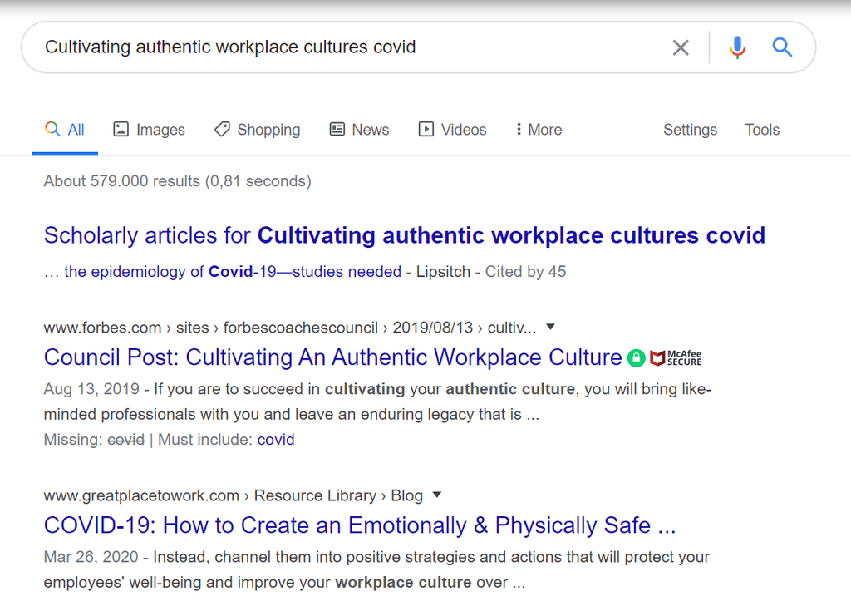Viewport: 851px width, 616px height.
Task: Switch to the All results tab
Action: pos(65,130)
